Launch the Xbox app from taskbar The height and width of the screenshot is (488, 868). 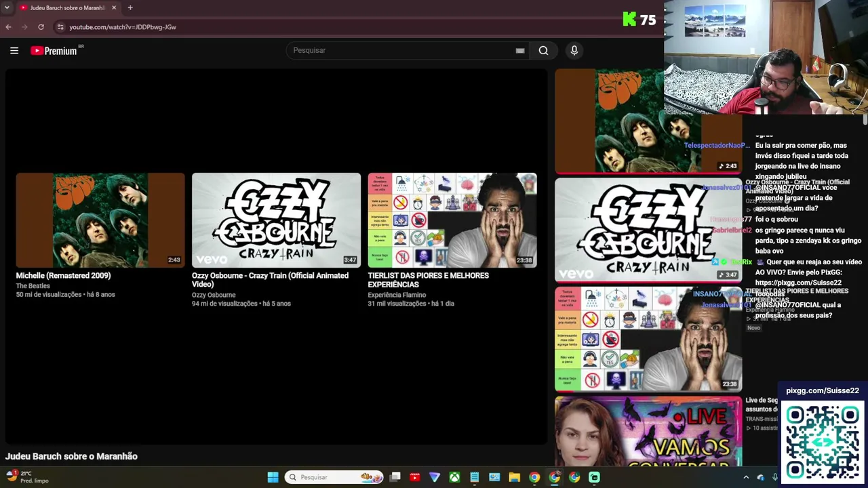click(454, 477)
